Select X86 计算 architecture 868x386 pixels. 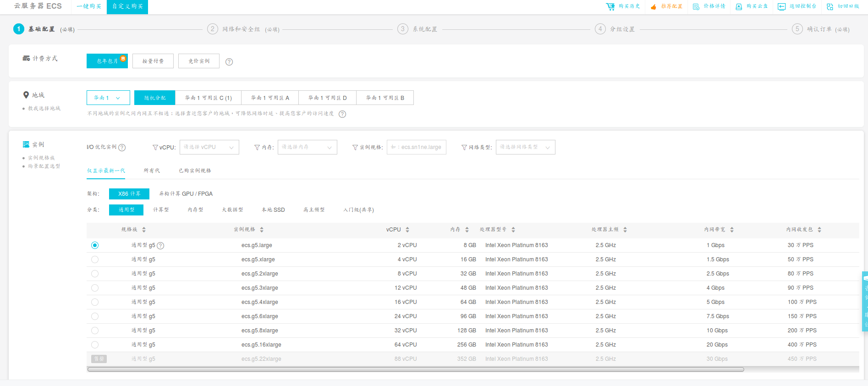(129, 194)
